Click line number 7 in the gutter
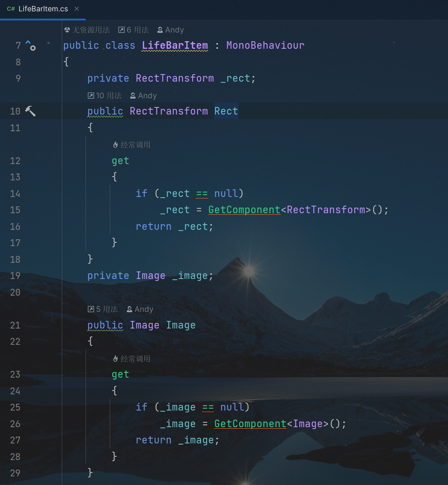Viewport: 448px width, 485px height. (x=18, y=46)
